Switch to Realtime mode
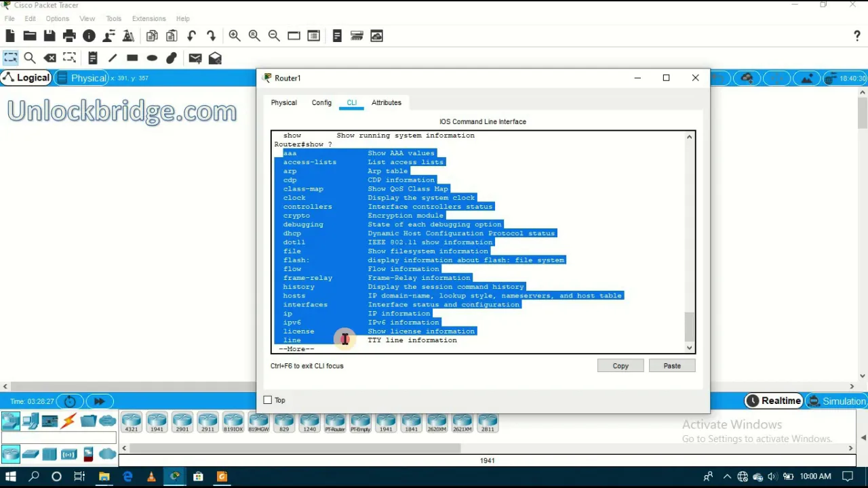Screen dimensions: 868x488 [774, 401]
